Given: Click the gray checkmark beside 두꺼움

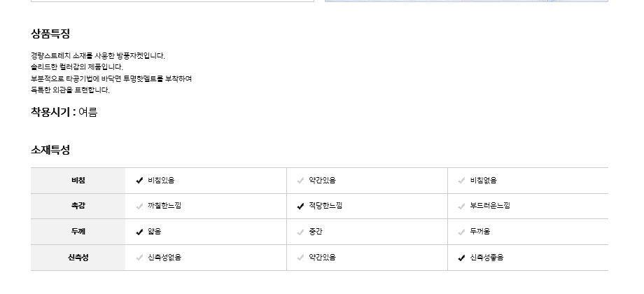Looking at the screenshot, I should click(x=461, y=232).
